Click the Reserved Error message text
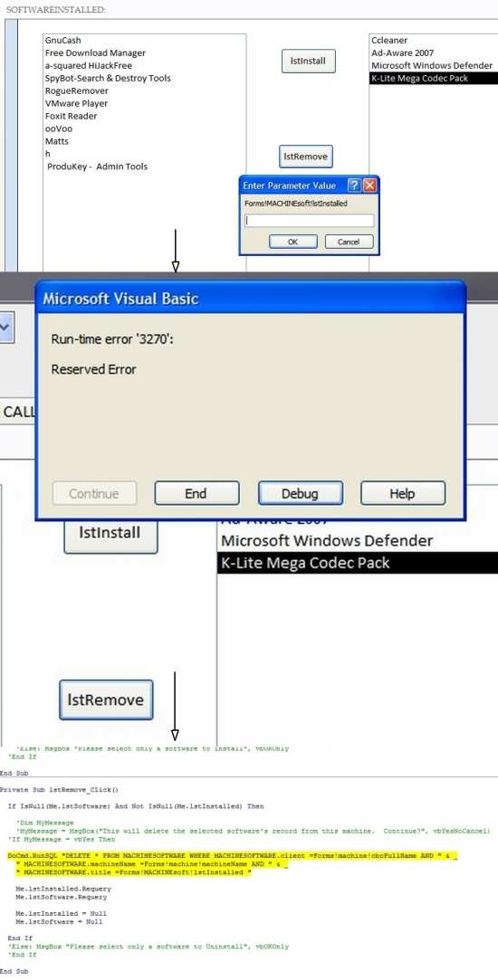The height and width of the screenshot is (980, 498). [x=94, y=369]
